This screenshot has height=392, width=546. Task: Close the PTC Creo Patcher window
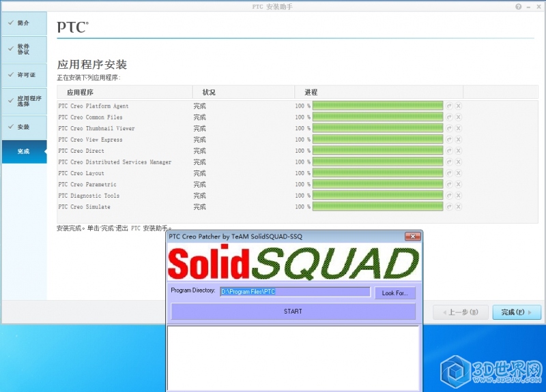(x=413, y=237)
